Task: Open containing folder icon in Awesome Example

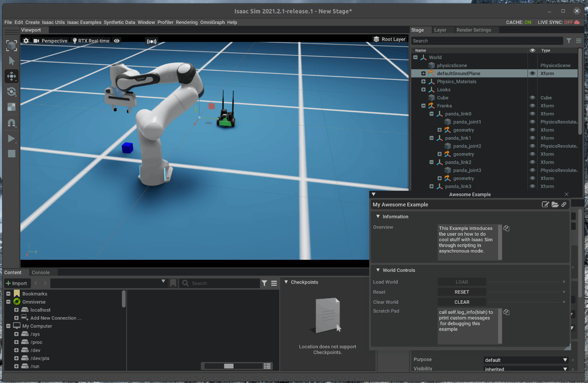Action: [x=555, y=204]
